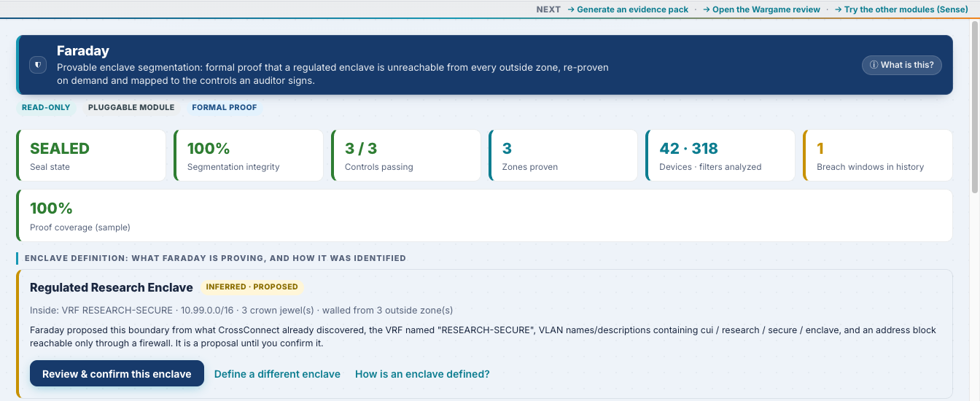Click "Review & confirm this enclave" button

[117, 373]
